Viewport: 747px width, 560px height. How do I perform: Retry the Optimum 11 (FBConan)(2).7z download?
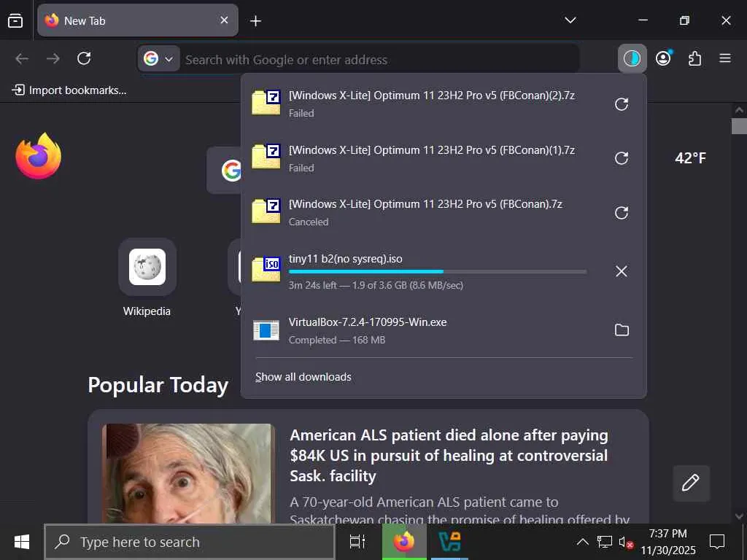pyautogui.click(x=622, y=104)
